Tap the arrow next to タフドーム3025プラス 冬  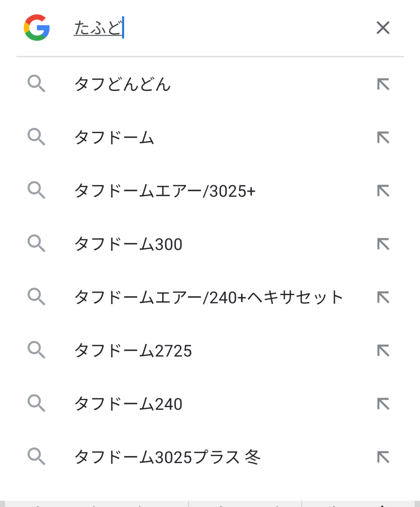[x=383, y=457]
